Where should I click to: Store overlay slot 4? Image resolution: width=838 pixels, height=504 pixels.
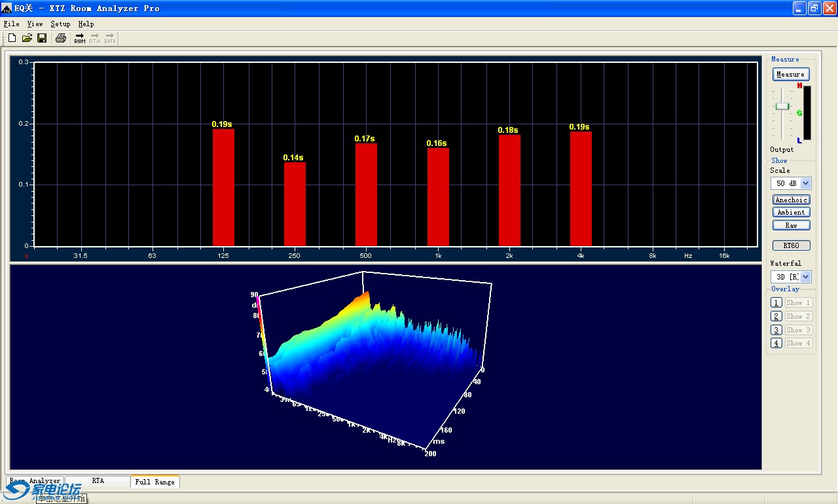click(x=776, y=343)
